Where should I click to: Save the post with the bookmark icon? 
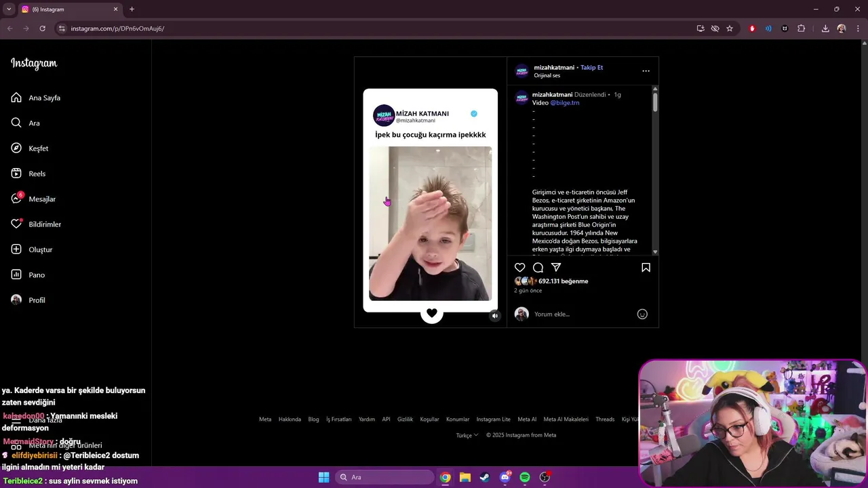coord(646,268)
